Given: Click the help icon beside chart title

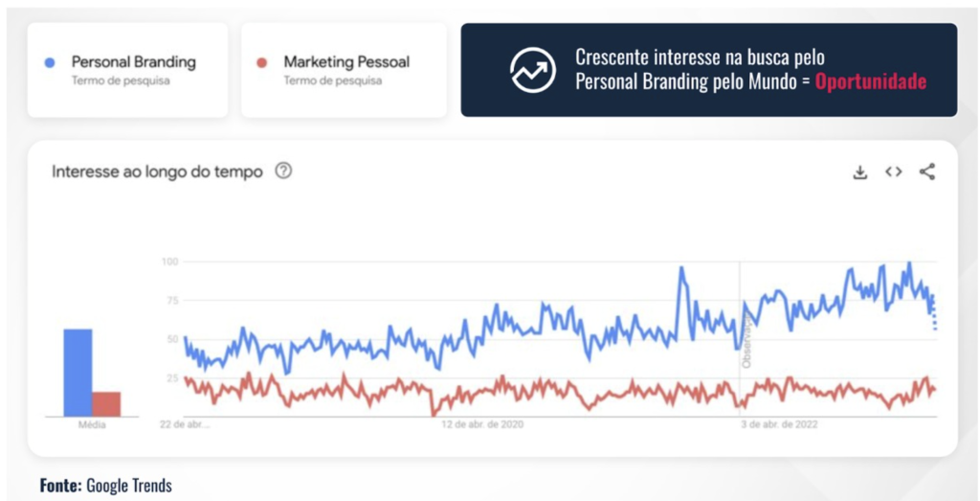Looking at the screenshot, I should [x=283, y=171].
